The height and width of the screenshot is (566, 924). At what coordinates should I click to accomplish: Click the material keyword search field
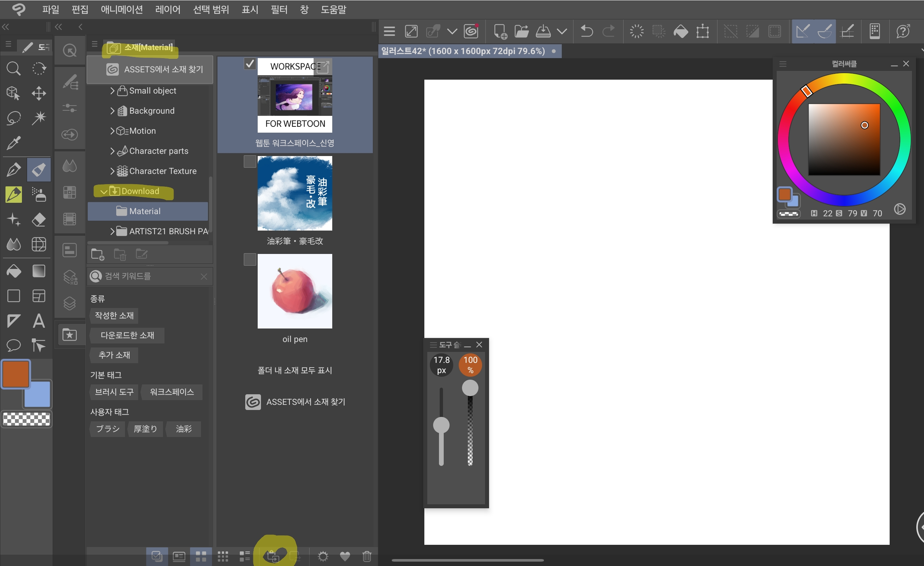[x=150, y=276]
